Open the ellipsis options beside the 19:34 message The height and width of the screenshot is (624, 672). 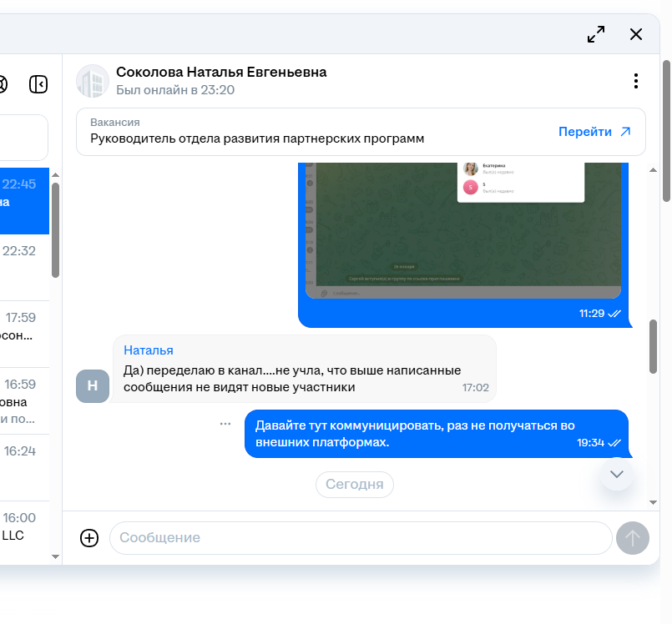tap(225, 424)
